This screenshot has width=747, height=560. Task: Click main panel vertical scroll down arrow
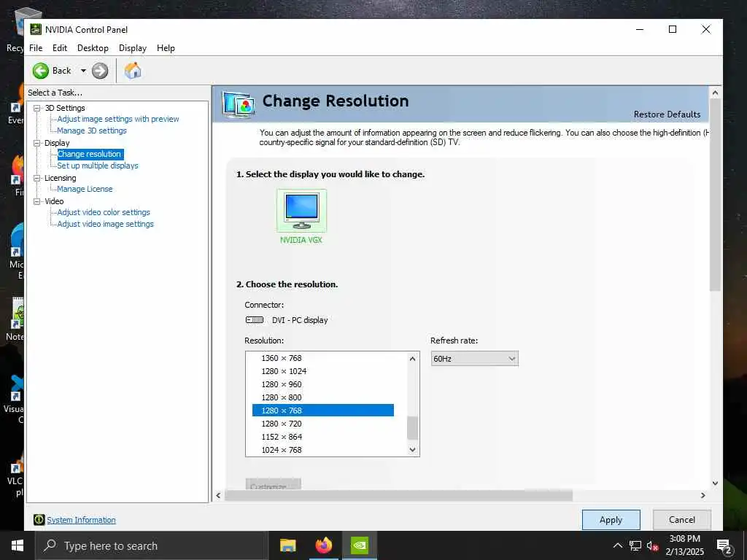(x=715, y=483)
